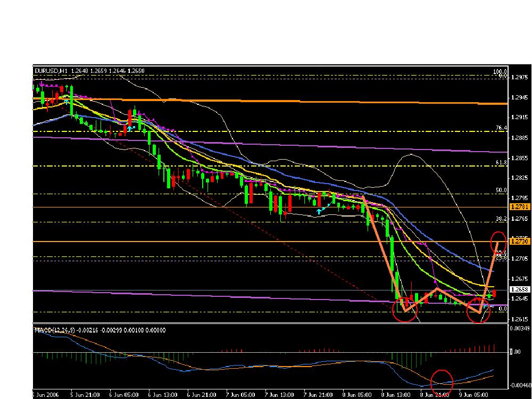Click the 7 Jun 05:00 time label
The height and width of the screenshot is (399, 532).
pyautogui.click(x=240, y=395)
